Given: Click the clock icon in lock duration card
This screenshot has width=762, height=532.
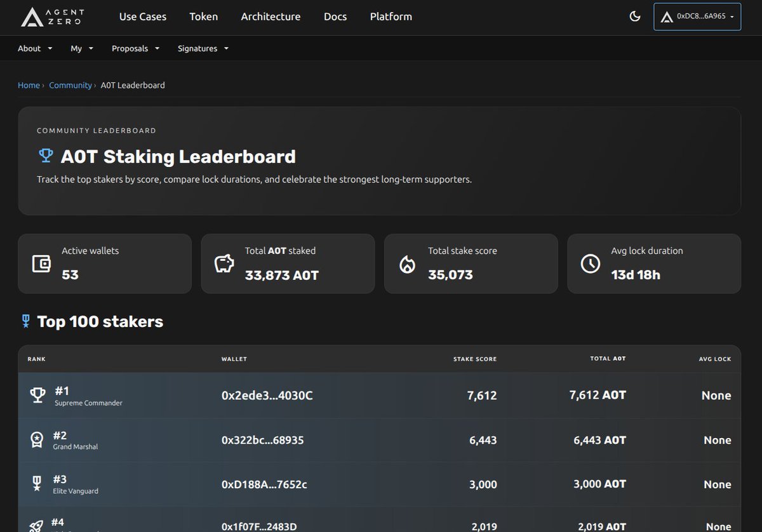Looking at the screenshot, I should [591, 263].
